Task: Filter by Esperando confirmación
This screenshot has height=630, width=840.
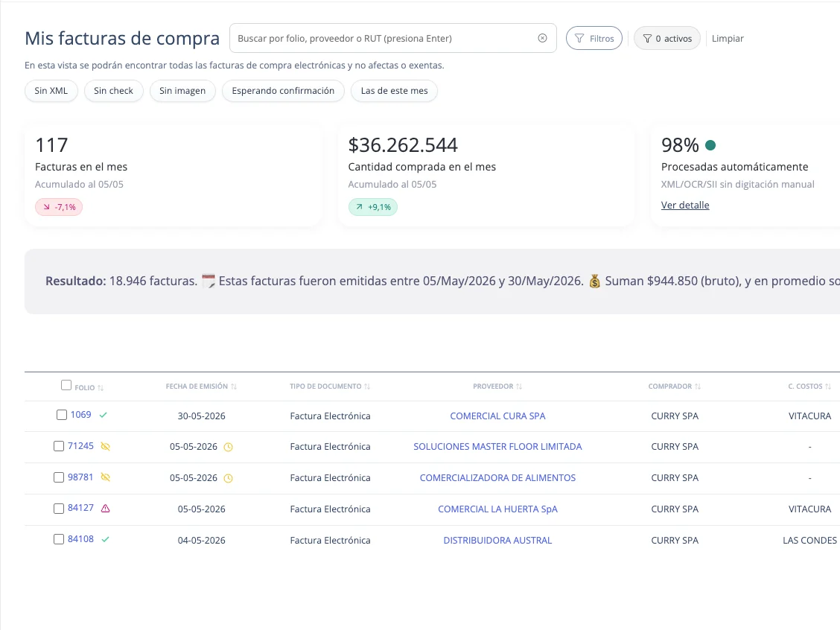Action: [283, 91]
